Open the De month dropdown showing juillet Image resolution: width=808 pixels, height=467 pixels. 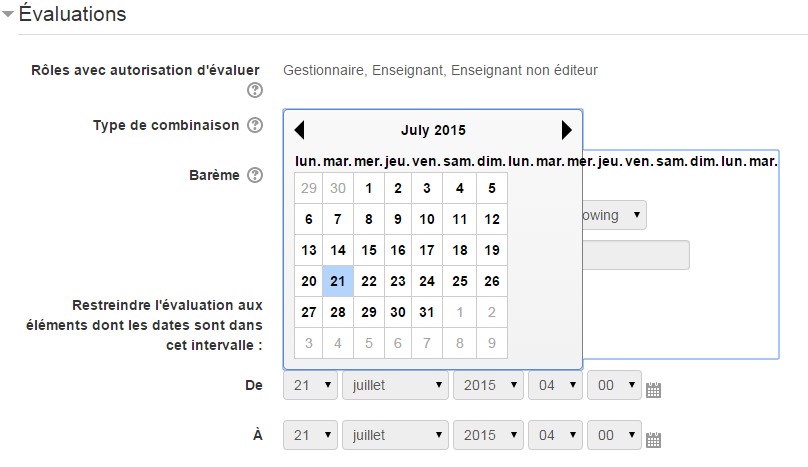click(x=395, y=385)
